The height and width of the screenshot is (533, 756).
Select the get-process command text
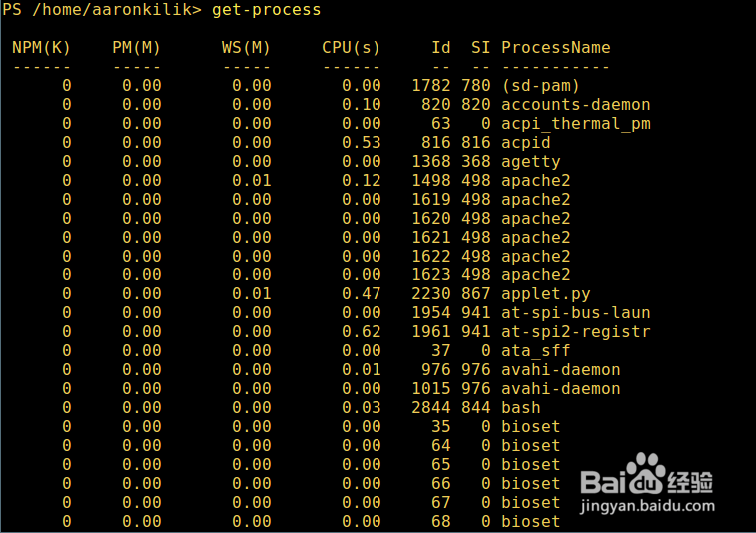point(266,10)
